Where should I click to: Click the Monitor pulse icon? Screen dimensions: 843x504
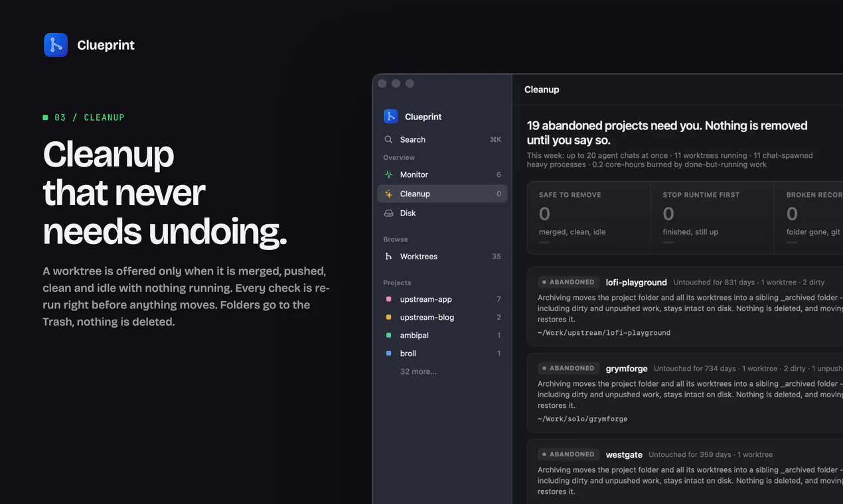[x=389, y=174]
